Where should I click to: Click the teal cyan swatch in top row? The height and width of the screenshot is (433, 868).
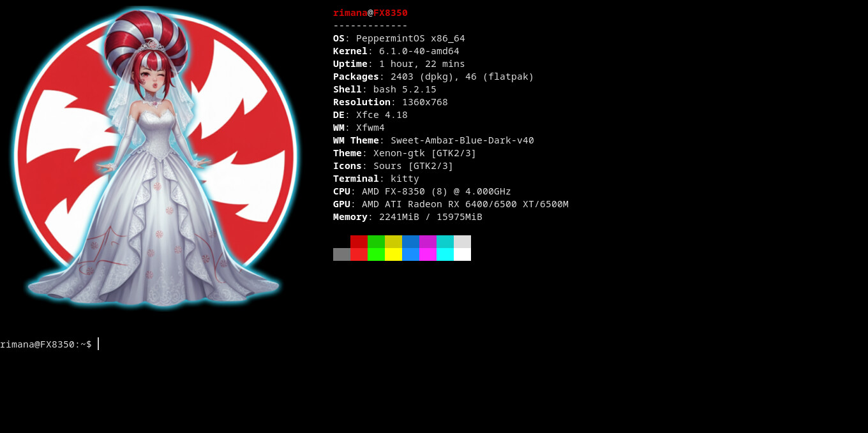click(445, 242)
